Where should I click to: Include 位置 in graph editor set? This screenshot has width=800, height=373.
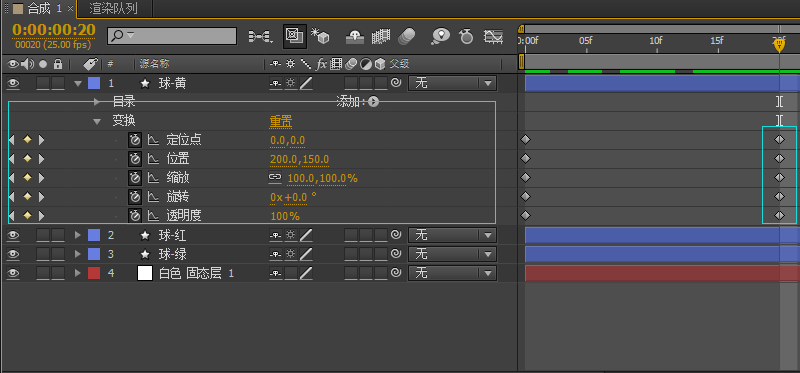coord(153,159)
